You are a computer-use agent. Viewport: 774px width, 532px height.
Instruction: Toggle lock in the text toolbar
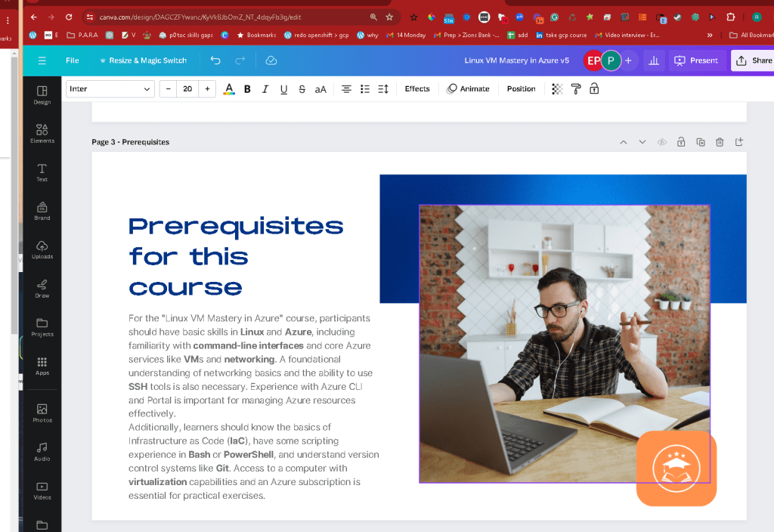point(594,89)
